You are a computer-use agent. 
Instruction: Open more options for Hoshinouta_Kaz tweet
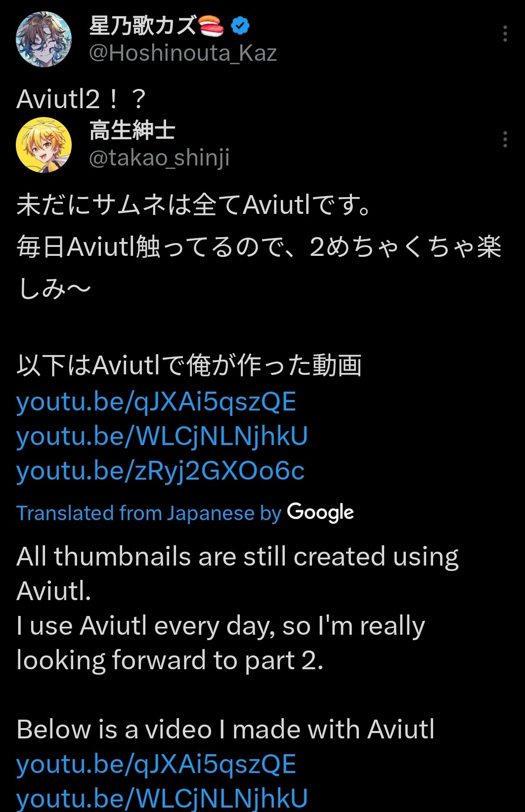(x=505, y=34)
